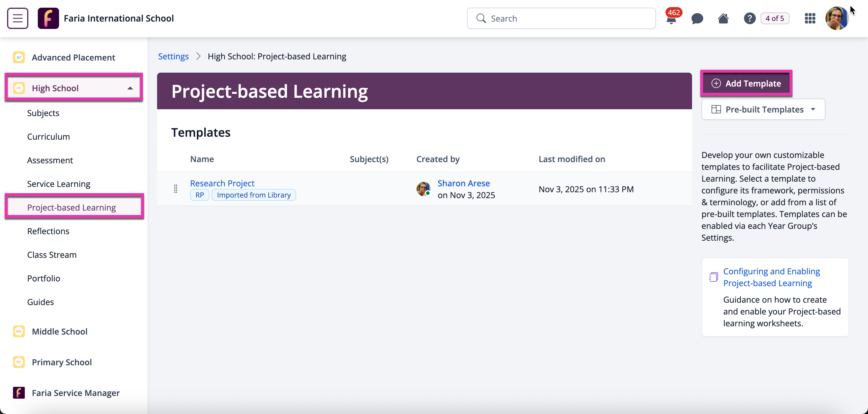Collapse the High School section arrow
The width and height of the screenshot is (868, 414).
point(130,88)
